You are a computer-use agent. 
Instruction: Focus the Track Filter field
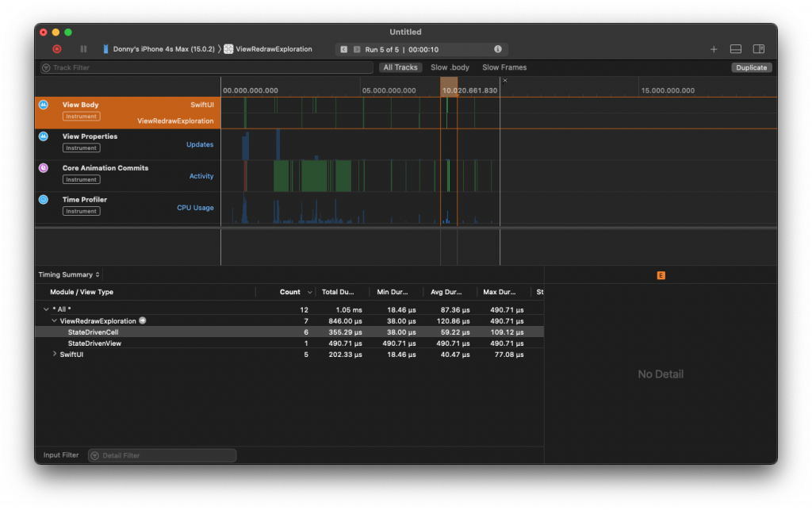(x=207, y=68)
